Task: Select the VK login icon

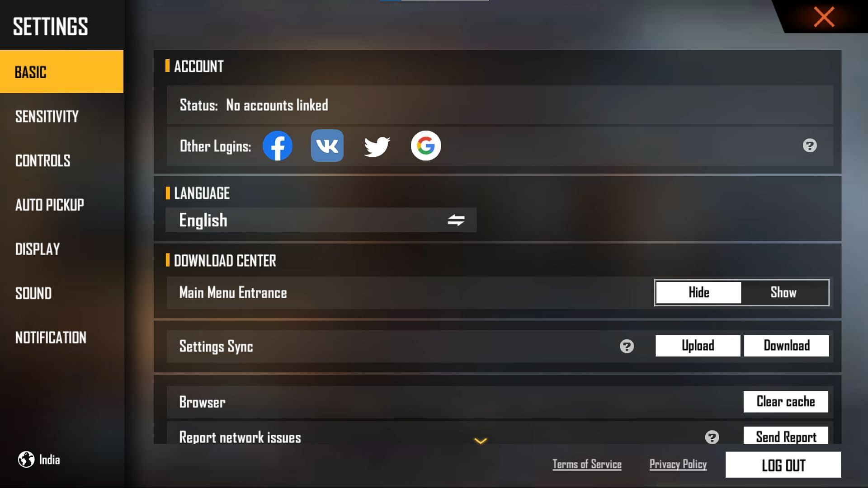Action: pos(327,145)
